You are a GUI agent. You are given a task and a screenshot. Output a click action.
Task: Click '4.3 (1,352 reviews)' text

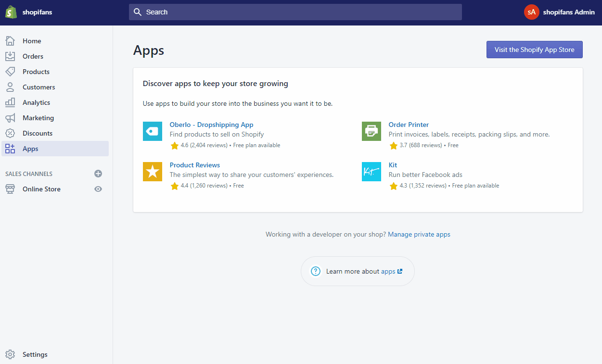tap(423, 186)
